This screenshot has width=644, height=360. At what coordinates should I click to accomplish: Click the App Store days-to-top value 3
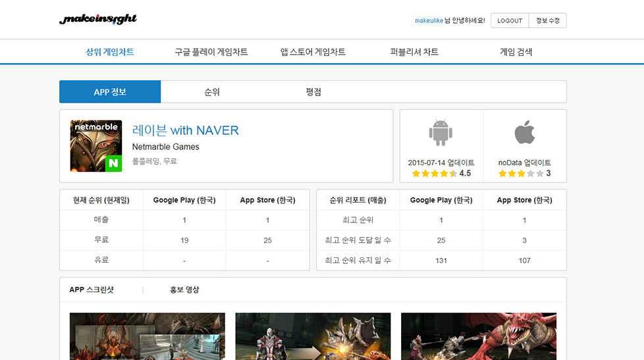[524, 240]
